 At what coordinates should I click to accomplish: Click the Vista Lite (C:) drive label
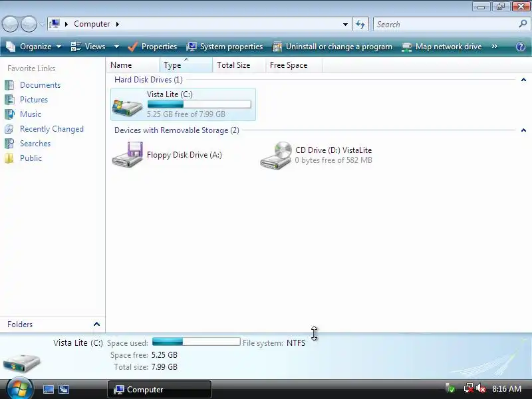click(x=170, y=94)
